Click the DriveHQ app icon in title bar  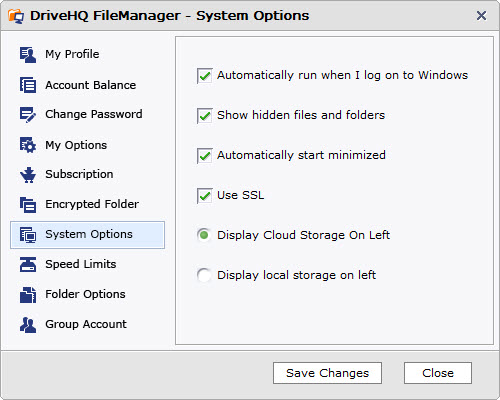16,16
